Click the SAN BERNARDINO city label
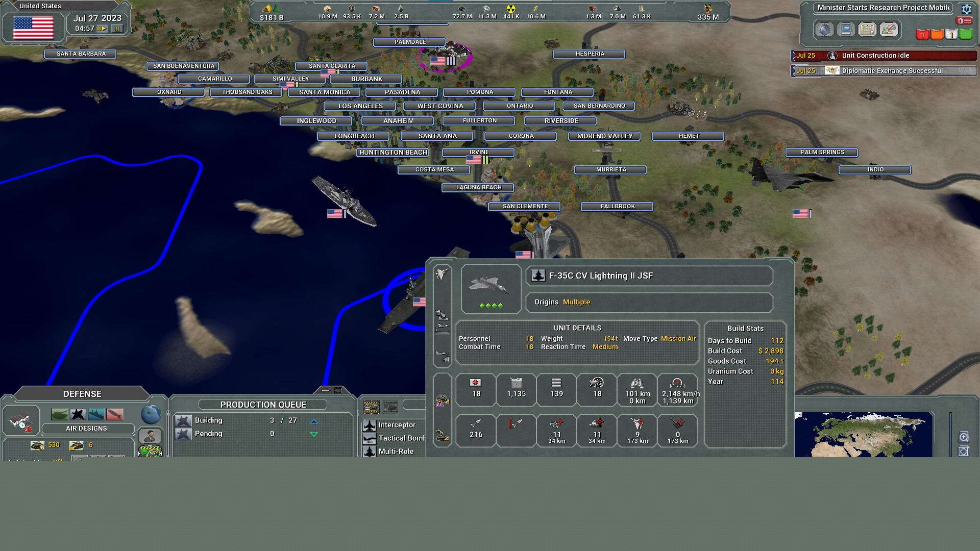Image resolution: width=980 pixels, height=551 pixels. [599, 106]
